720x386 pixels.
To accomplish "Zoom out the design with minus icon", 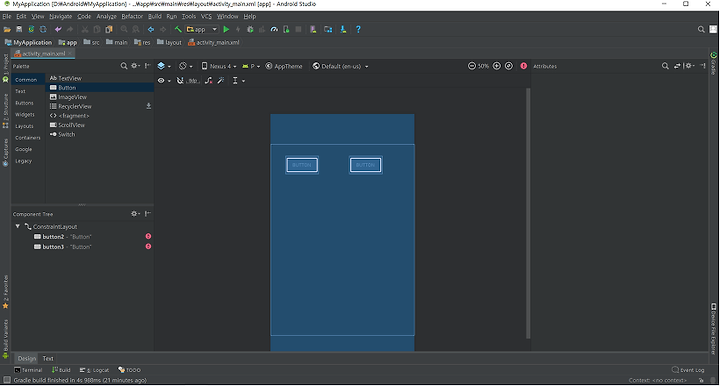I will coord(472,66).
